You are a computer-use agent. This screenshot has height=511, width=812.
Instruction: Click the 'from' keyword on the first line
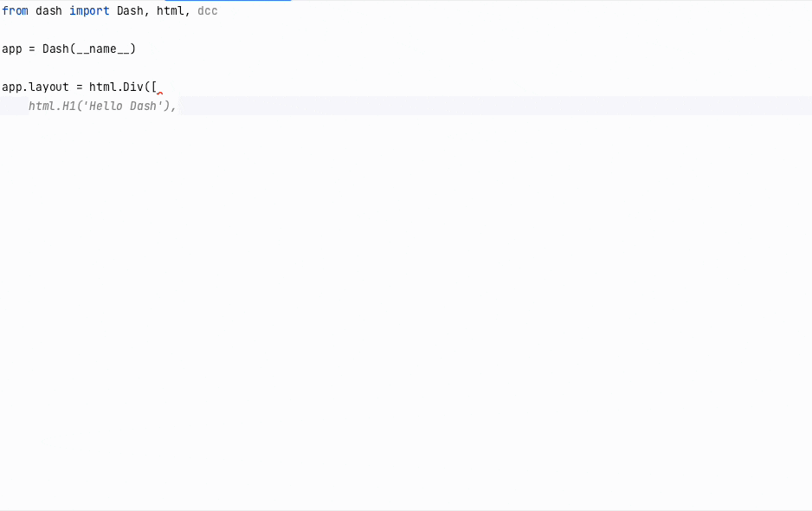coord(15,11)
